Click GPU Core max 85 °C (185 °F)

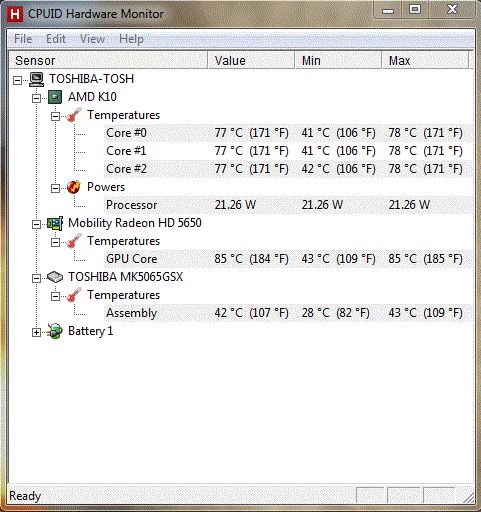(x=426, y=259)
